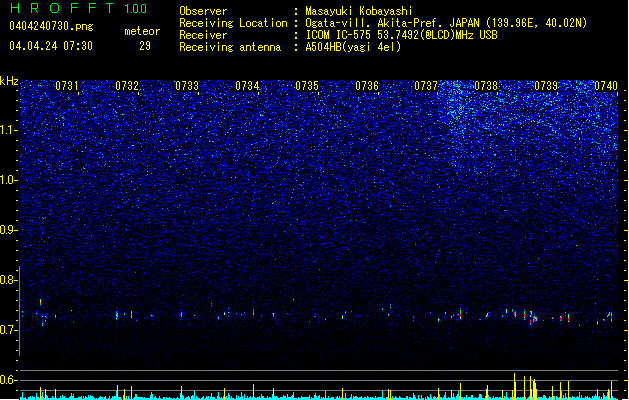Click the kHz axis unit label
The width and height of the screenshot is (629, 400).
(x=9, y=81)
